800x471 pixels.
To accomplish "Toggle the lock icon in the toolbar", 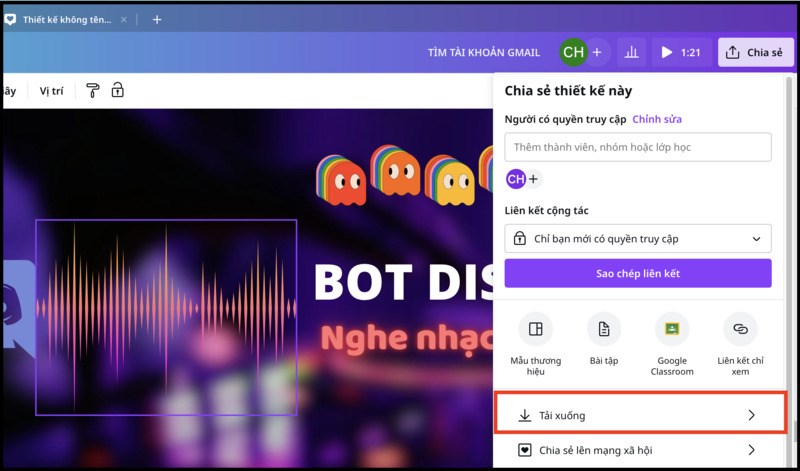I will (118, 91).
